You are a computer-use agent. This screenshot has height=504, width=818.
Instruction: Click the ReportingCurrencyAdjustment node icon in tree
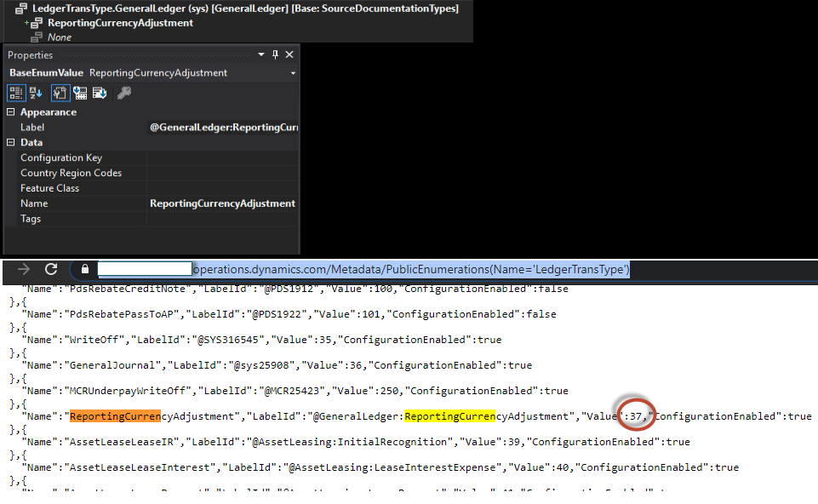coord(37,23)
